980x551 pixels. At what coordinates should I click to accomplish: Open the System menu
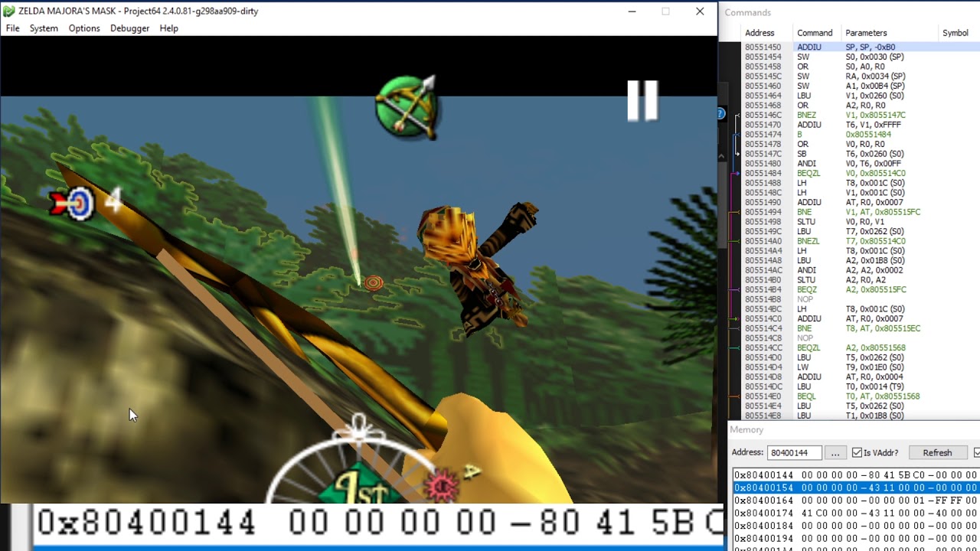(44, 28)
